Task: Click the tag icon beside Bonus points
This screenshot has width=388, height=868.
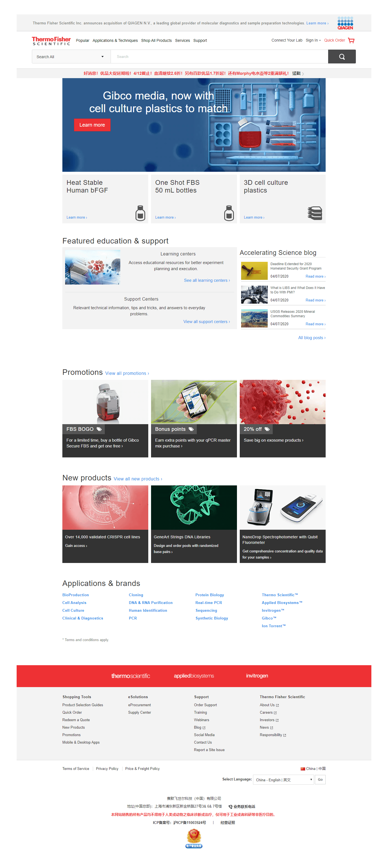Action: (x=191, y=429)
